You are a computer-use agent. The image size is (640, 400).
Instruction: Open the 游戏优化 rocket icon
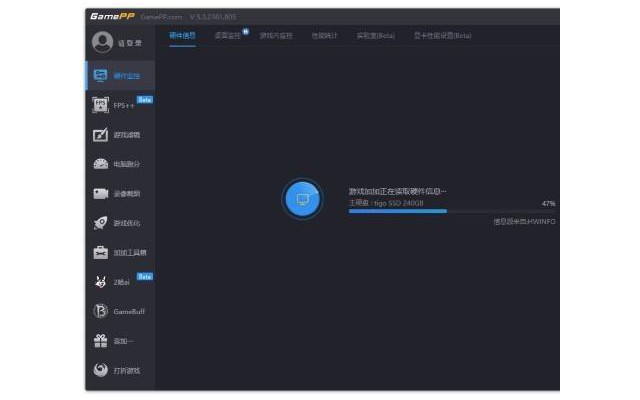tap(100, 223)
